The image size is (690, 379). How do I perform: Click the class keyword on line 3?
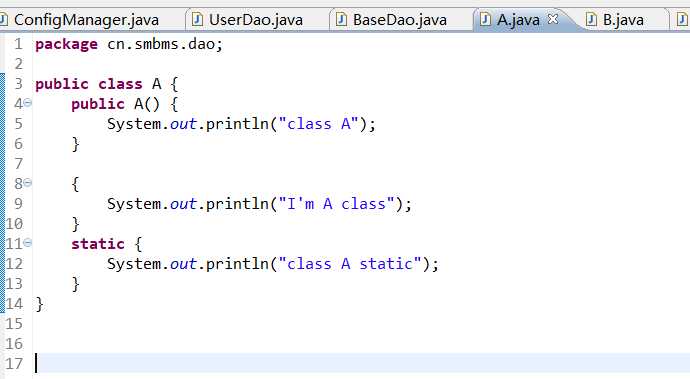(121, 84)
